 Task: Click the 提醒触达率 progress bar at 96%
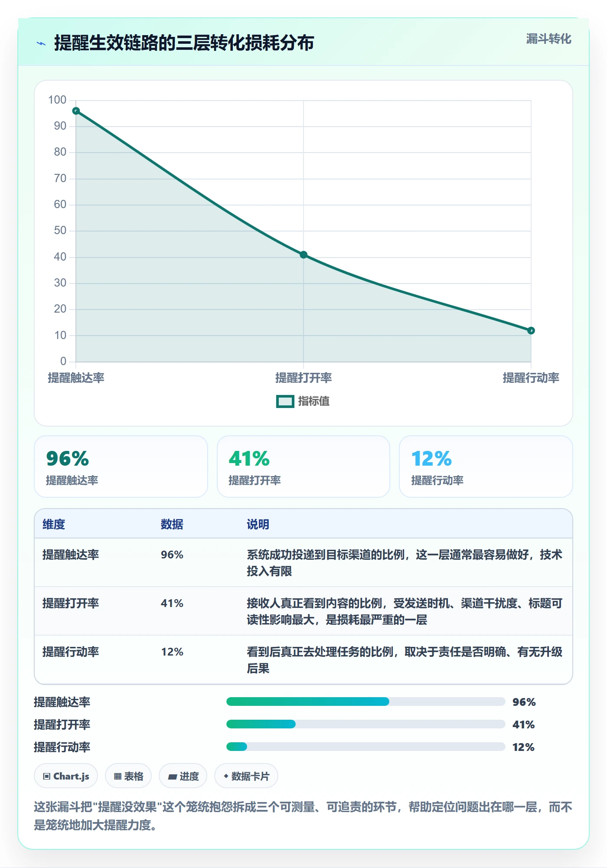(366, 702)
